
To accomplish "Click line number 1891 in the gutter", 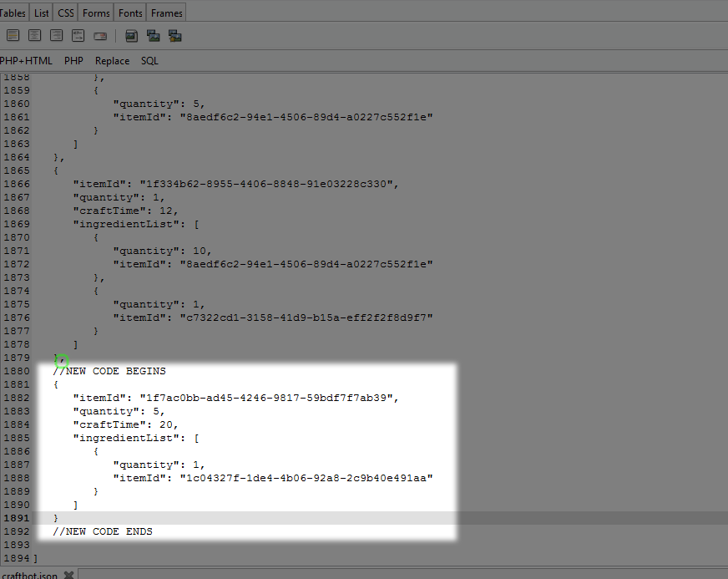I will (x=17, y=518).
